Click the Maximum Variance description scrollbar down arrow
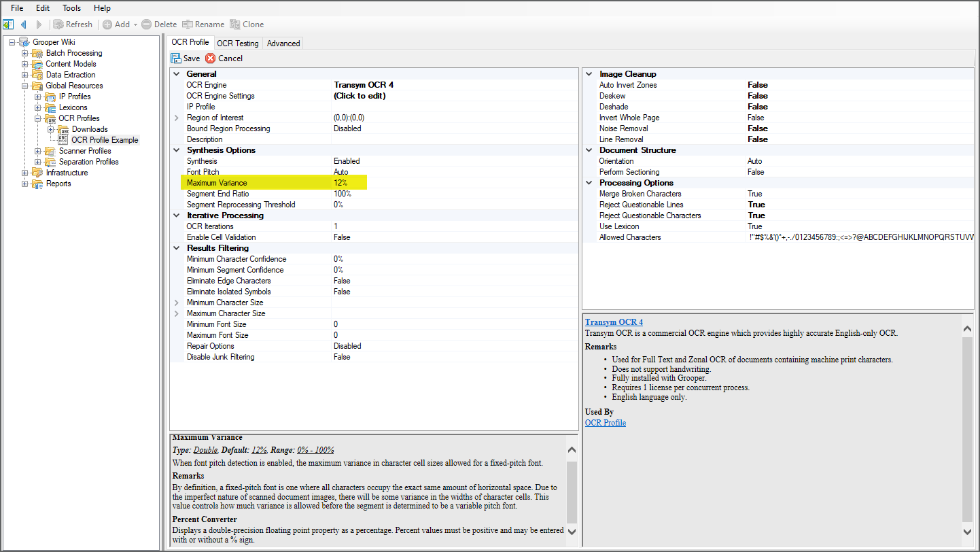The width and height of the screenshot is (980, 552). pos(572,532)
